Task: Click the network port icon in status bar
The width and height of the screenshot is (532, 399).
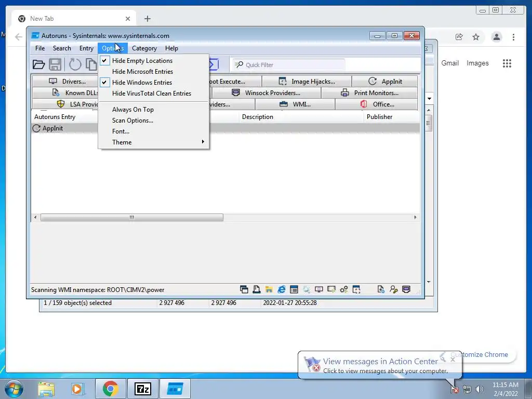Action: pos(406,289)
